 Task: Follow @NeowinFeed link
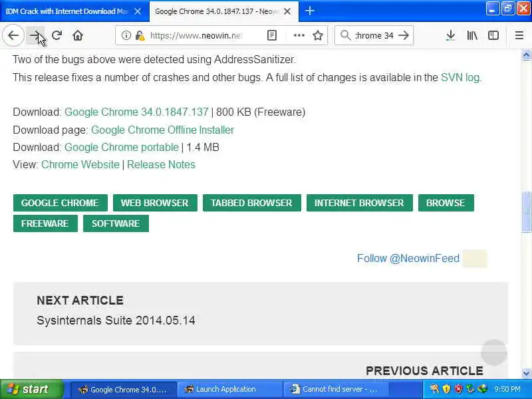[x=408, y=258]
